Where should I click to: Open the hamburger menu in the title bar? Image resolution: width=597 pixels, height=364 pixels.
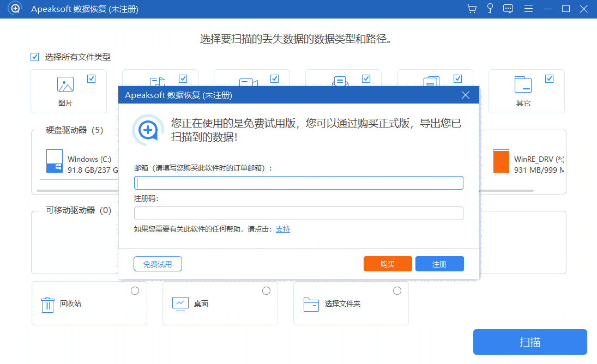[528, 9]
